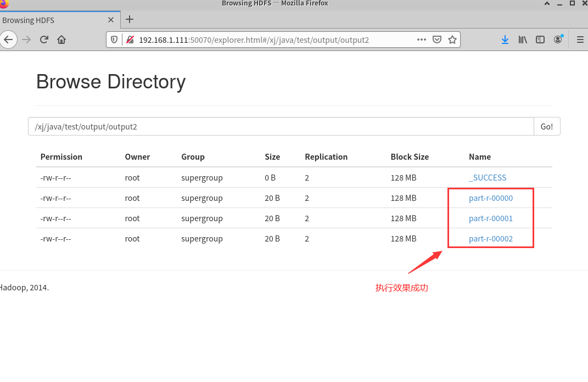Open site identity info via insecure lock icon
This screenshot has height=382, width=588.
point(130,40)
